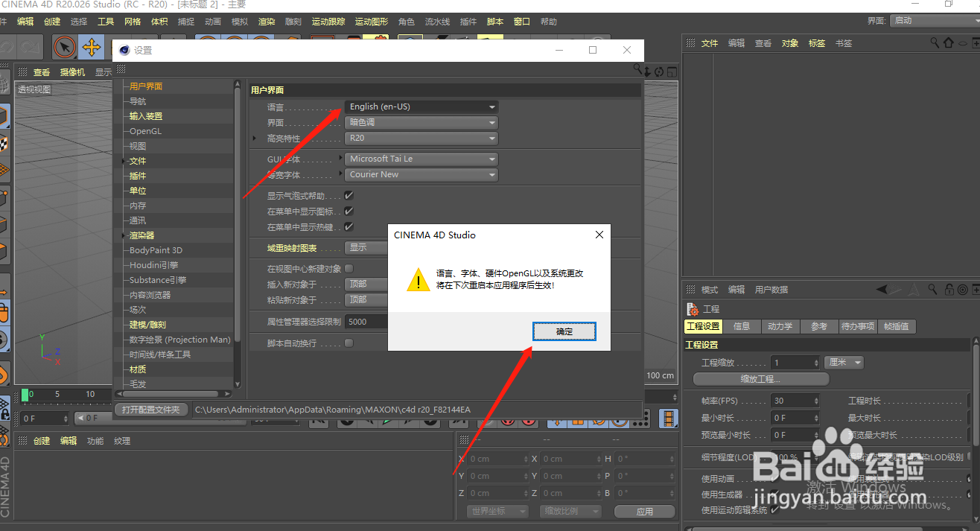Open the 脚本 menu
Viewport: 980px width, 531px height.
[x=494, y=22]
